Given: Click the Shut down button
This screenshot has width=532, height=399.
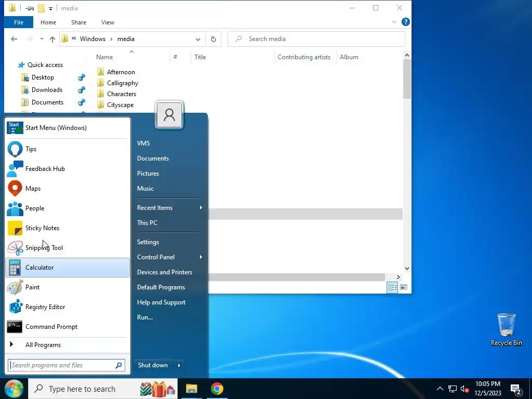Looking at the screenshot, I should click(x=153, y=365).
